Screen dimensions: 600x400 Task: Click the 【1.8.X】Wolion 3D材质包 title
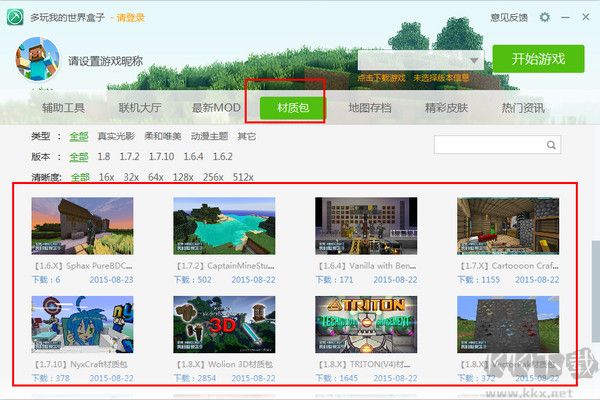coord(225,364)
